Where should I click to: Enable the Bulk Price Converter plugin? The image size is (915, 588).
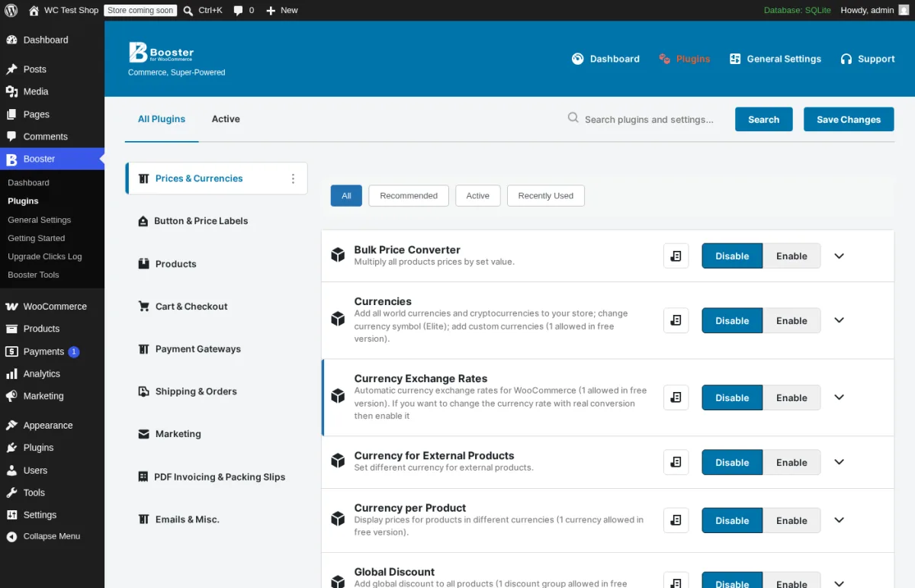(x=791, y=256)
